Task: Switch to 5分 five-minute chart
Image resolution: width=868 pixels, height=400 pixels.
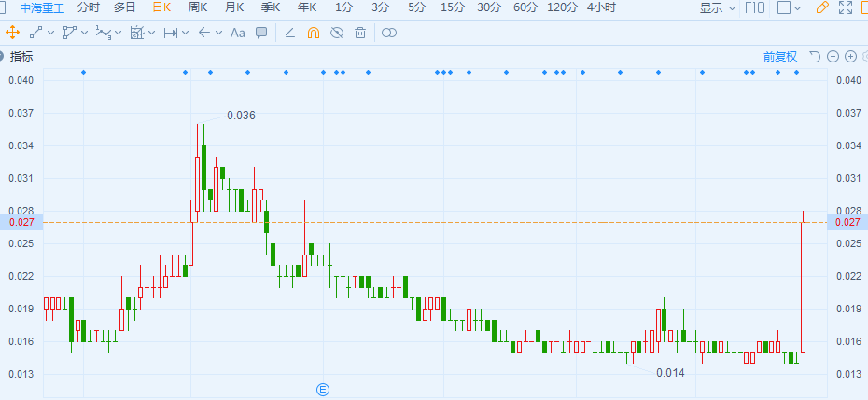Action: click(x=416, y=7)
